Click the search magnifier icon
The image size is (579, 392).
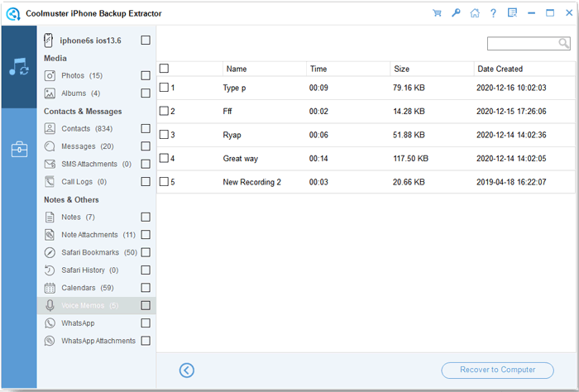click(563, 43)
